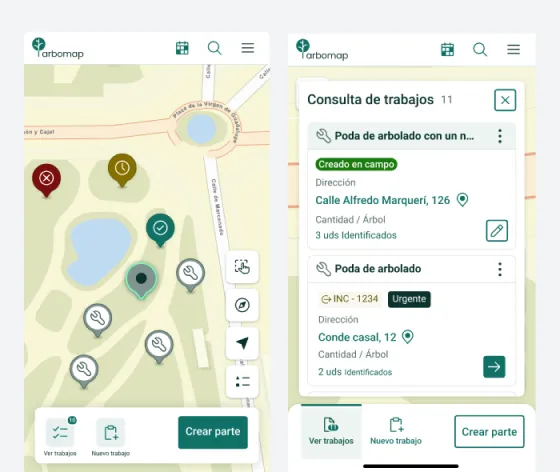
Task: Click the arbomap logo on left phone
Action: [58, 48]
